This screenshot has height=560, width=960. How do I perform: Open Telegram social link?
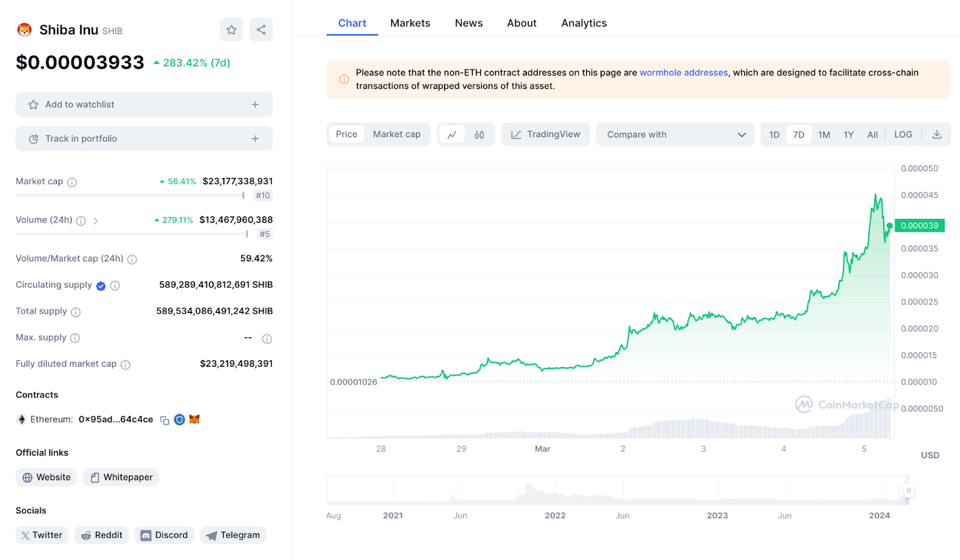tap(233, 535)
